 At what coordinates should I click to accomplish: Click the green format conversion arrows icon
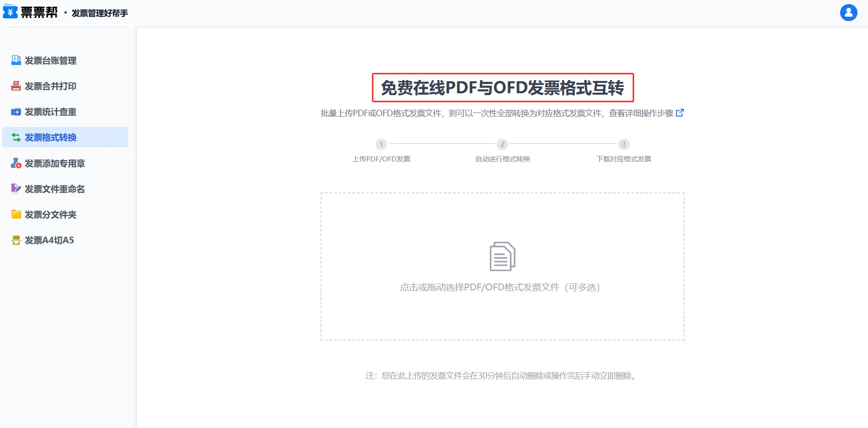16,137
